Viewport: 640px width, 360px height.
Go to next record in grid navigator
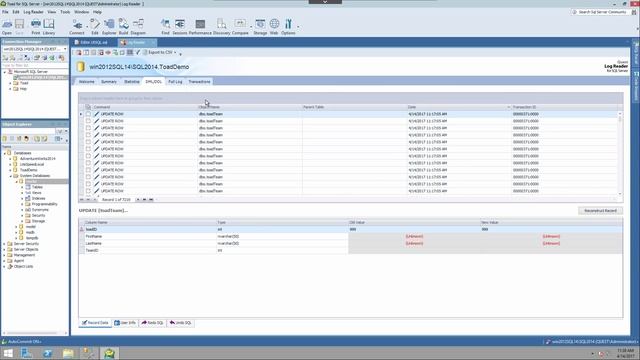coord(138,200)
